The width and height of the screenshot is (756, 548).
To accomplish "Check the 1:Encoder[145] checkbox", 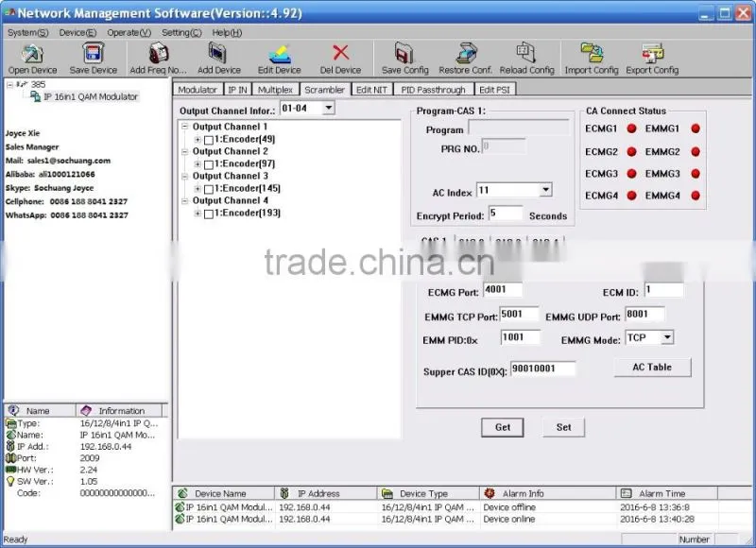I will (x=209, y=189).
